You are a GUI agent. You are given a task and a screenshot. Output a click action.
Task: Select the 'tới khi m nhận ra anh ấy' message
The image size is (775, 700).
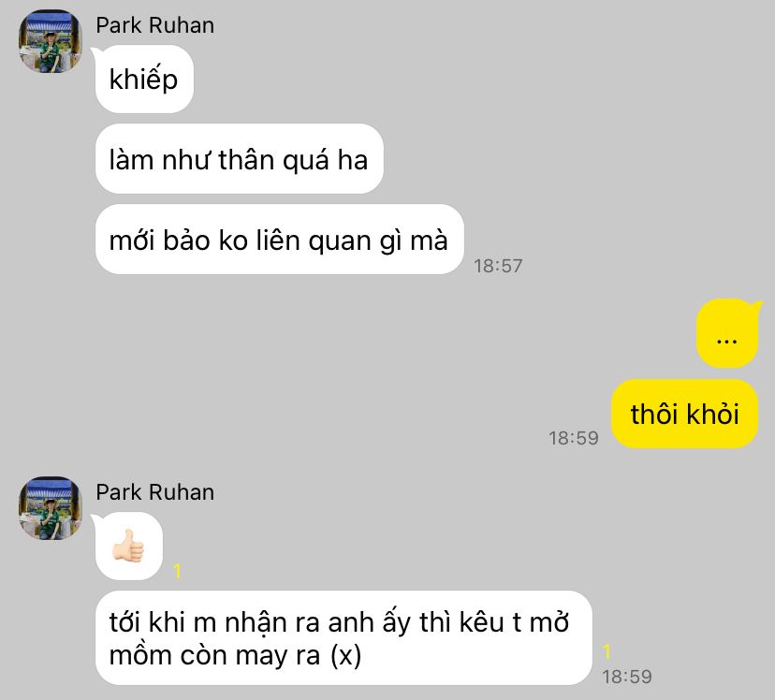click(344, 637)
